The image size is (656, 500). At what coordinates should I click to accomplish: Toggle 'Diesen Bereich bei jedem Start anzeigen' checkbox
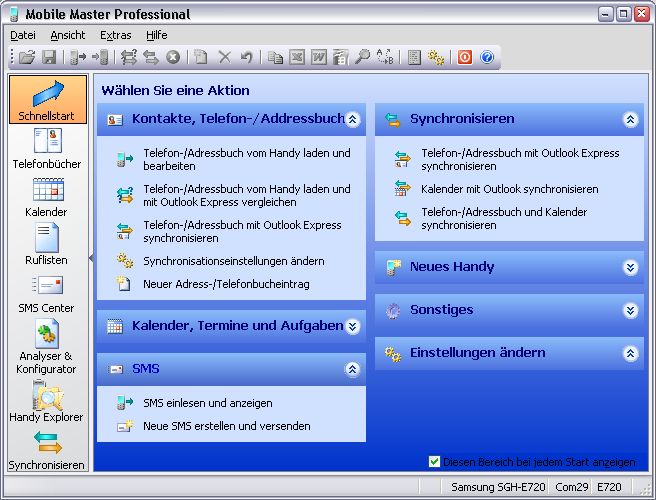coord(434,462)
